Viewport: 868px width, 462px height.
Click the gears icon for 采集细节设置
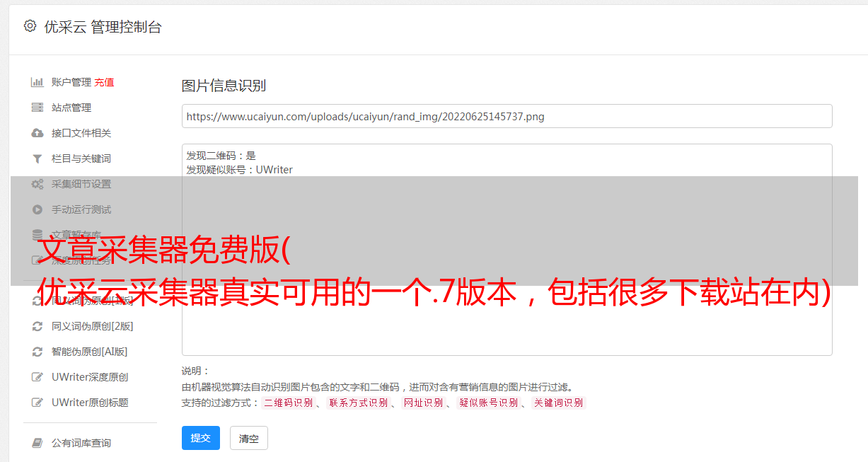pyautogui.click(x=37, y=184)
